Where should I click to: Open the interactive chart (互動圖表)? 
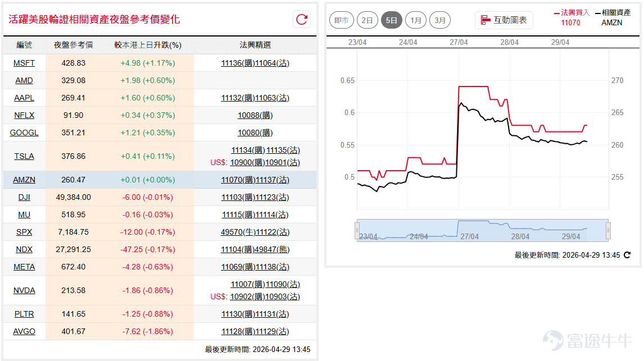click(504, 20)
